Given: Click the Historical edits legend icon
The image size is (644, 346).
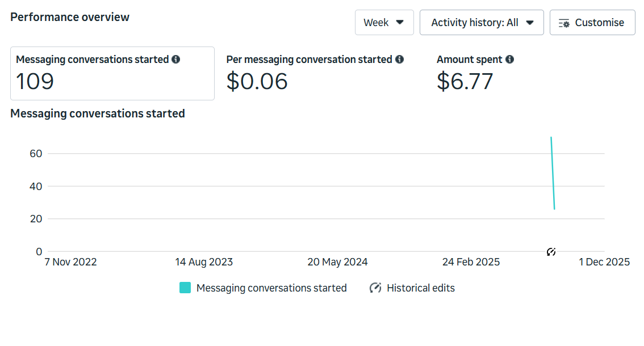Looking at the screenshot, I should tap(375, 288).
